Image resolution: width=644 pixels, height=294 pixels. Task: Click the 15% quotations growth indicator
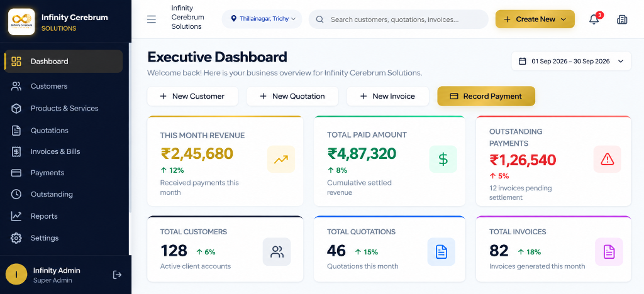pos(367,252)
